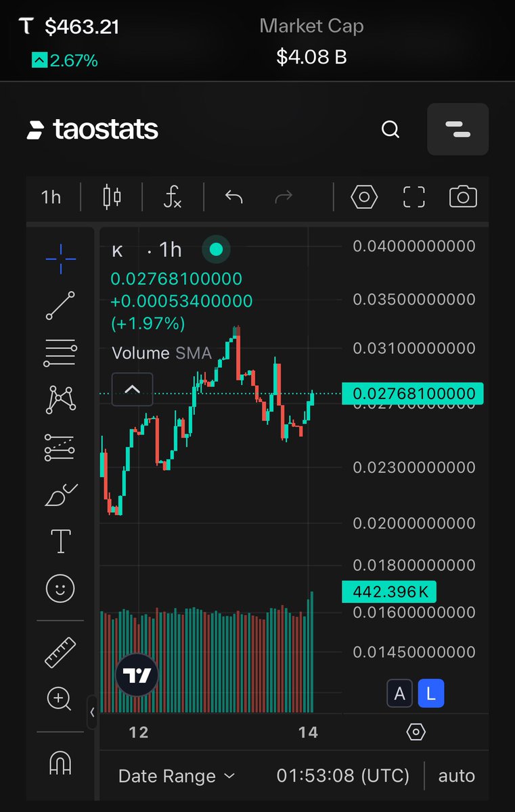Open the taostats search icon
This screenshot has width=515, height=812.
tap(390, 129)
